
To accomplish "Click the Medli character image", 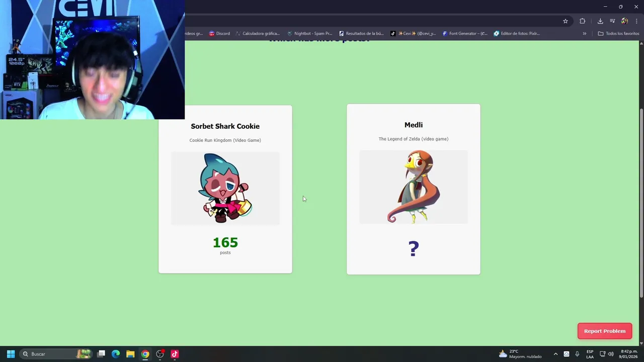I will [x=414, y=187].
